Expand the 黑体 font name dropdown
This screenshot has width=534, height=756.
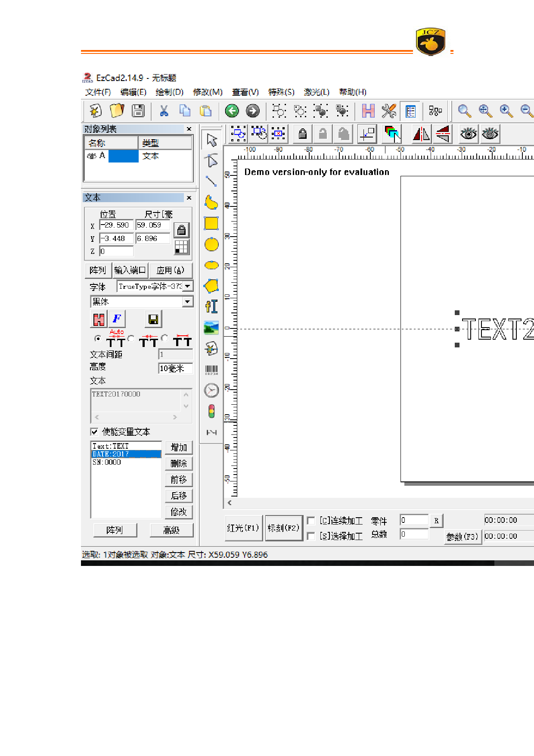188,302
